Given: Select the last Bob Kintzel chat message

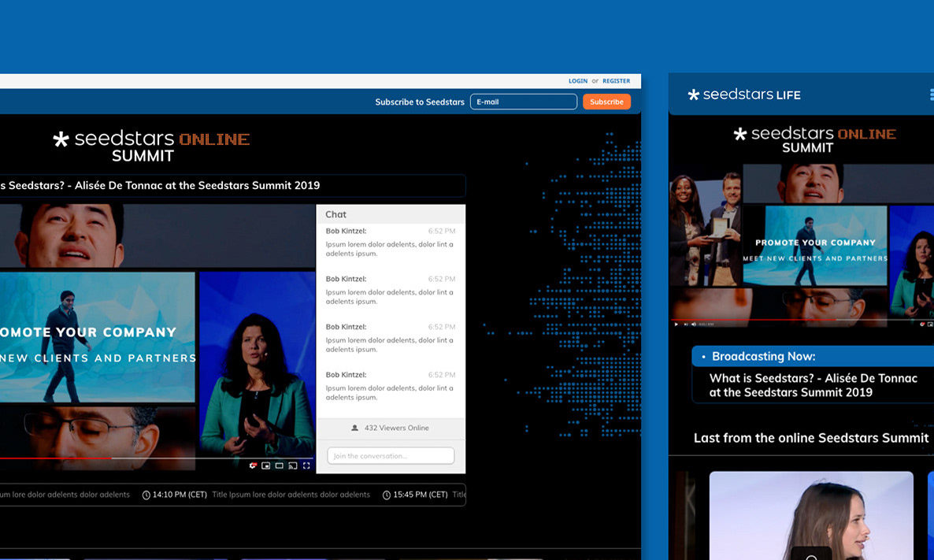Looking at the screenshot, I should click(x=390, y=385).
